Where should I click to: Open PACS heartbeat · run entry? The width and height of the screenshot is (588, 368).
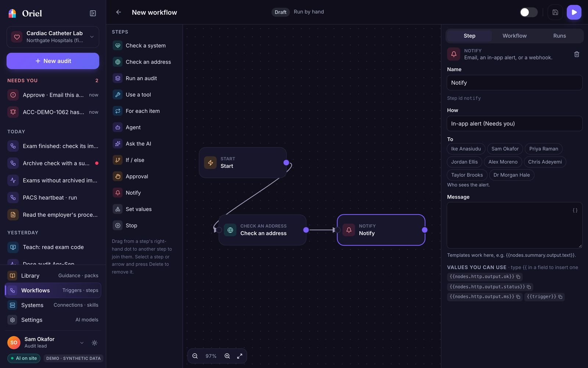pos(53,198)
